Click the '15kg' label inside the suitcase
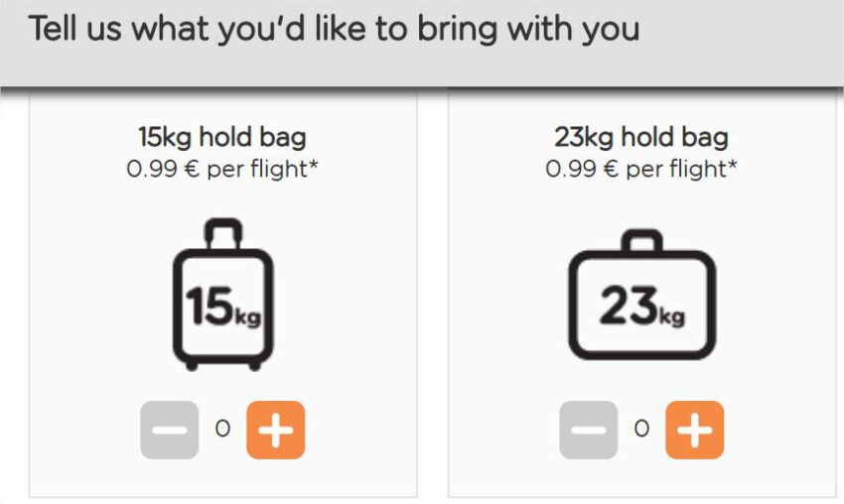 point(222,307)
